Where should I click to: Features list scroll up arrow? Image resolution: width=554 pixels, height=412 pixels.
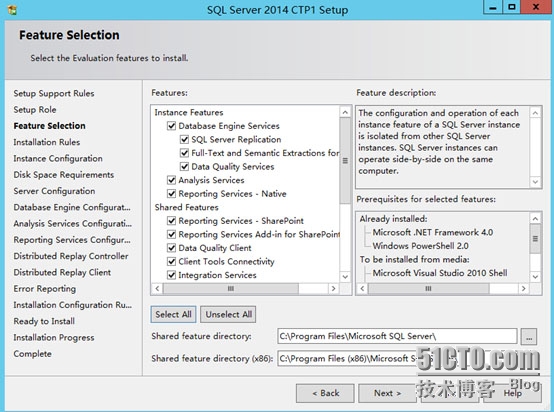click(345, 112)
